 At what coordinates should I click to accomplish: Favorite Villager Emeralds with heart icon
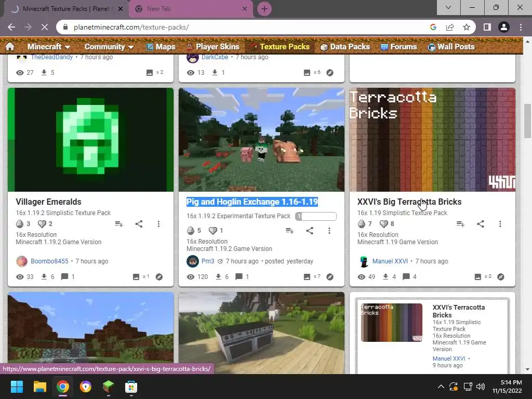42,224
